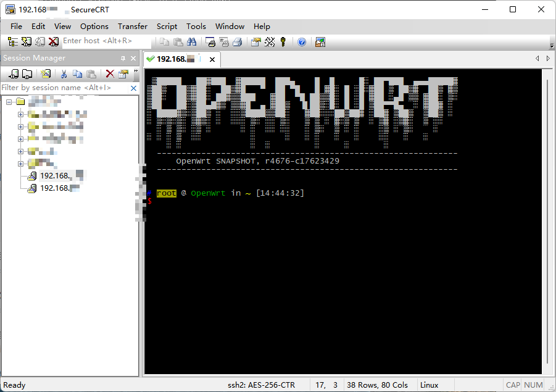Open Find with the binoculars icon

pyautogui.click(x=192, y=42)
